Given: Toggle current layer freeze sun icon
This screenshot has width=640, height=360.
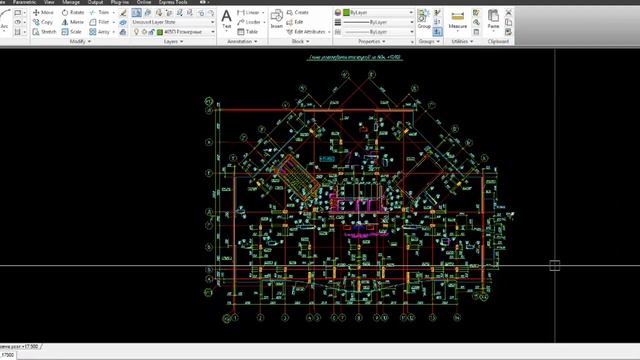Looking at the screenshot, I should (144, 32).
